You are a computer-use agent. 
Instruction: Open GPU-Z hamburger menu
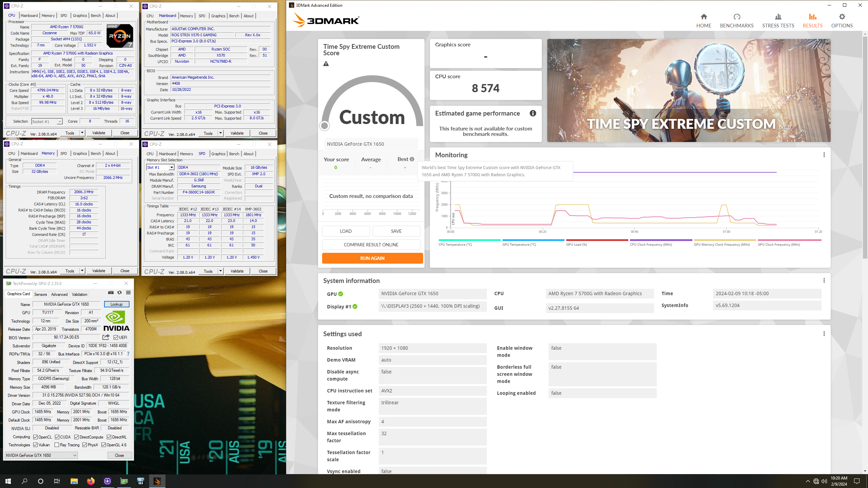(x=128, y=292)
